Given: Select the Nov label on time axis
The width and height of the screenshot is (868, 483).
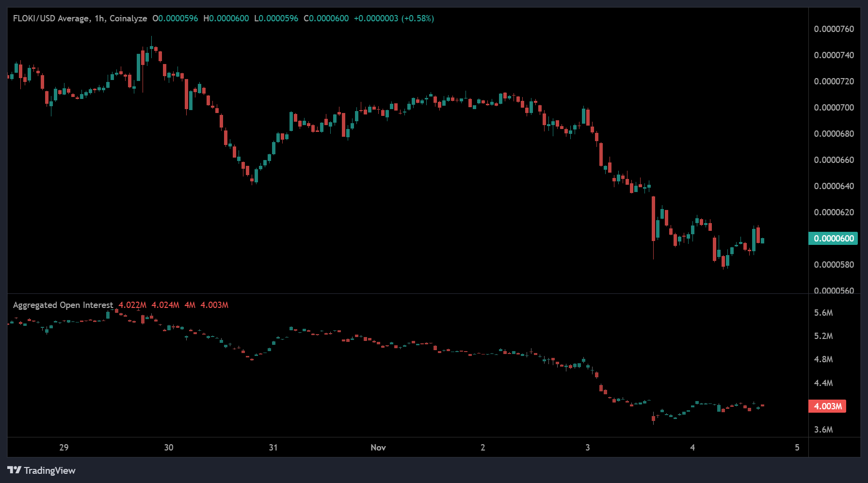Looking at the screenshot, I should tap(378, 448).
